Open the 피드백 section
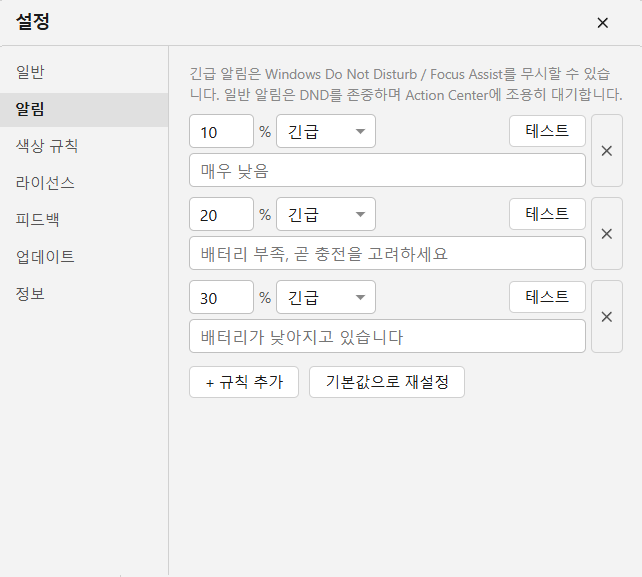 [84, 220]
